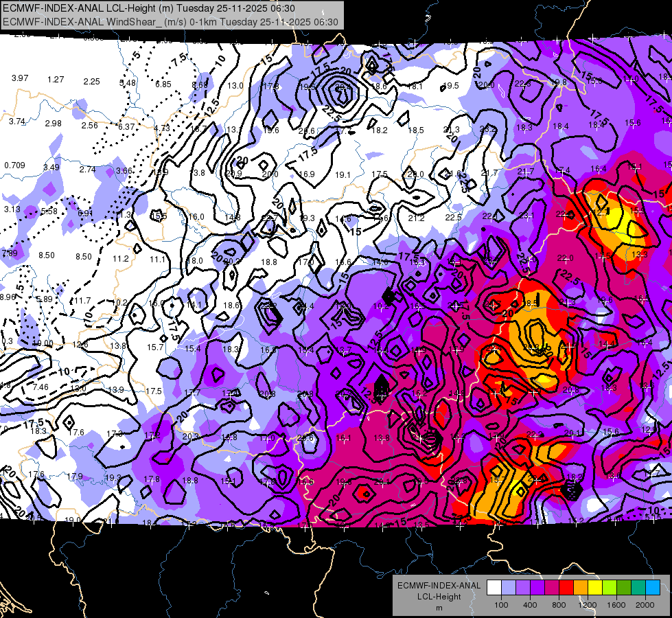The image size is (672, 618).
Task: Click the wind shear value 6.85
Action: tap(163, 84)
